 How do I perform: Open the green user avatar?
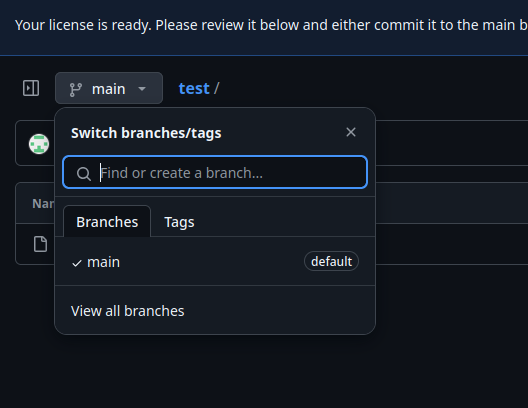tap(39, 144)
